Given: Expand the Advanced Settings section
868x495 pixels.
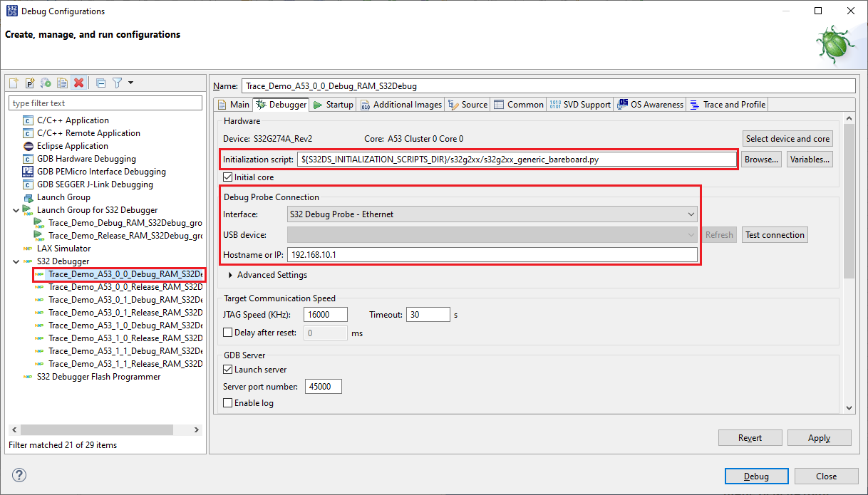Looking at the screenshot, I should (229, 274).
